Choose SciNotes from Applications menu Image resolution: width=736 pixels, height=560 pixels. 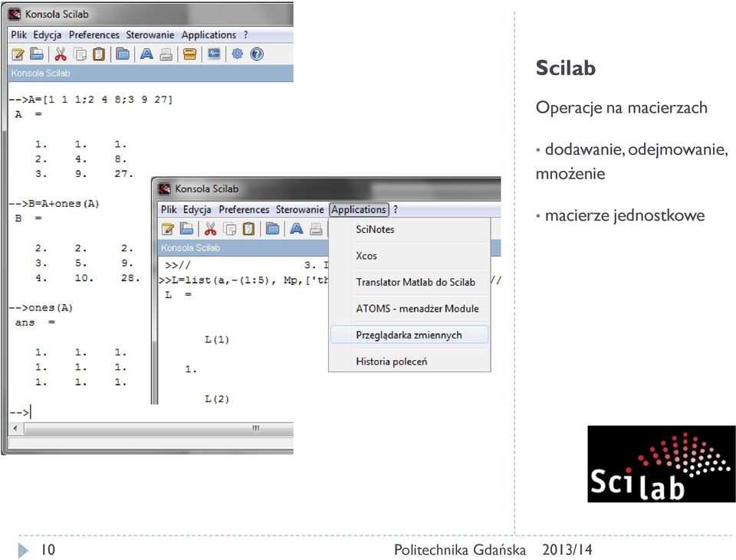click(x=409, y=229)
